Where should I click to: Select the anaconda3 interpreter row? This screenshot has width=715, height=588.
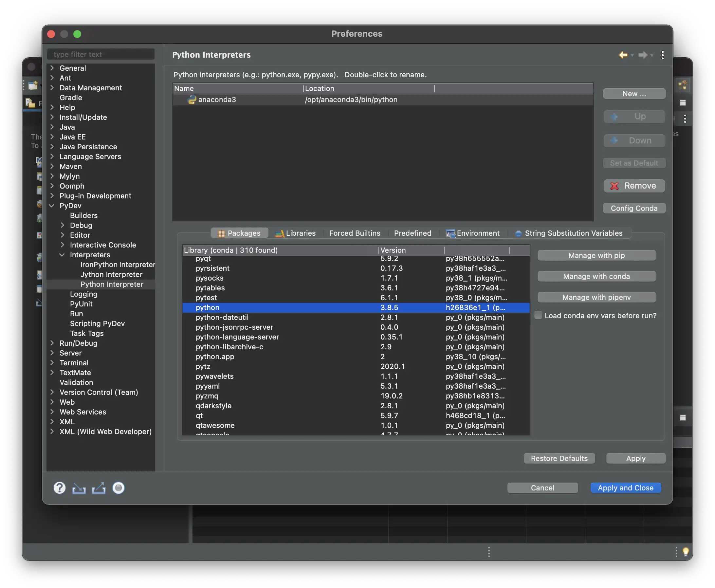pos(217,100)
